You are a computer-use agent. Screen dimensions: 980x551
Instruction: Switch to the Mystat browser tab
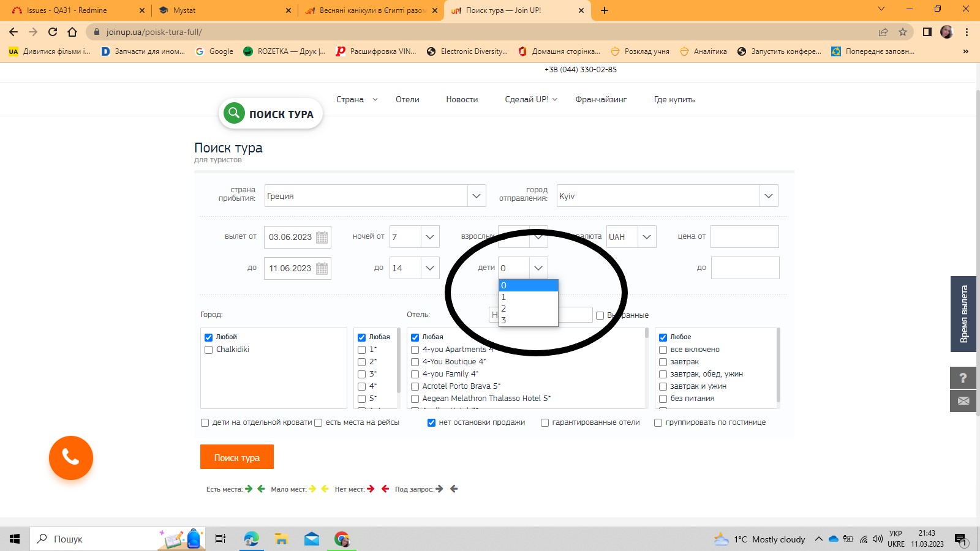[x=221, y=10]
